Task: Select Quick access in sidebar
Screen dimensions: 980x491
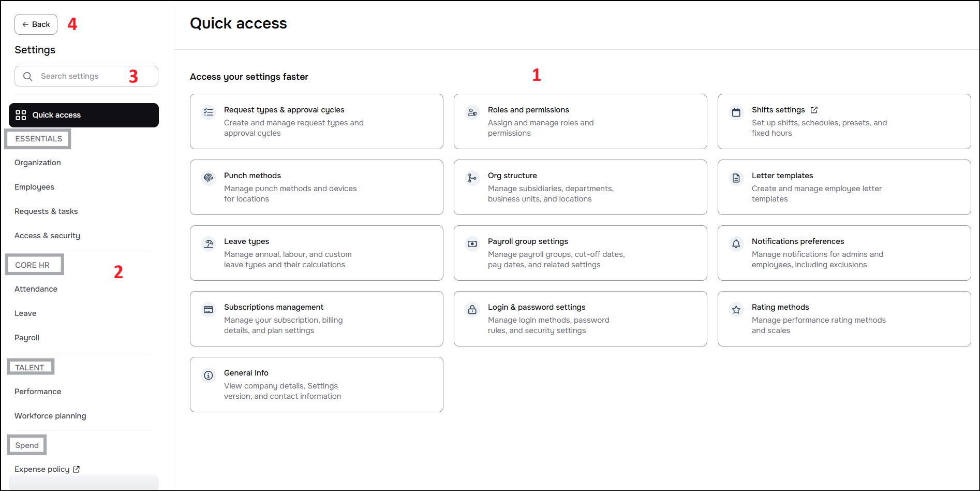Action: tap(83, 115)
